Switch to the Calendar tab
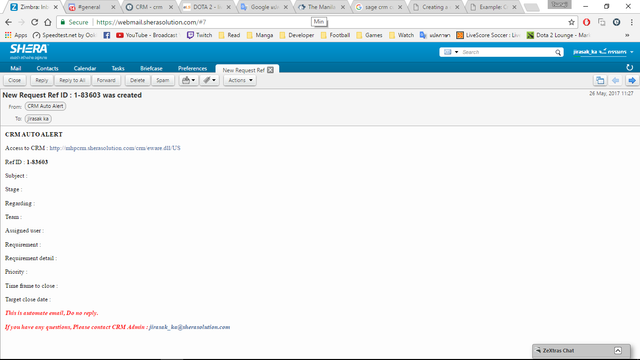The height and width of the screenshot is (360, 640). (85, 68)
